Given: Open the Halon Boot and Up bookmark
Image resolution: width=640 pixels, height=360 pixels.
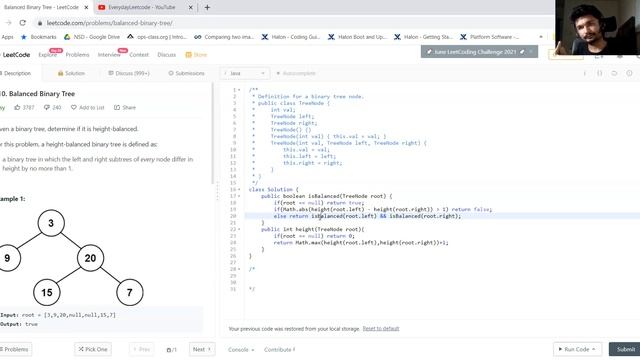Looking at the screenshot, I should 357,37.
